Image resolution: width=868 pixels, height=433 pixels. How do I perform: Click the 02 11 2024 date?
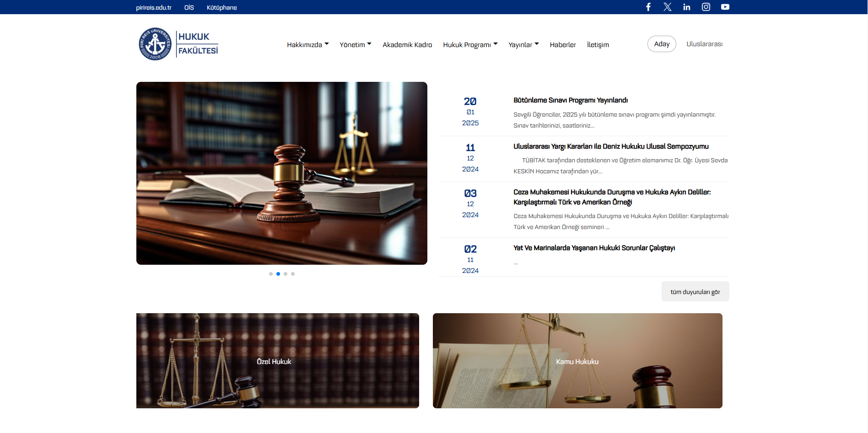tap(470, 260)
